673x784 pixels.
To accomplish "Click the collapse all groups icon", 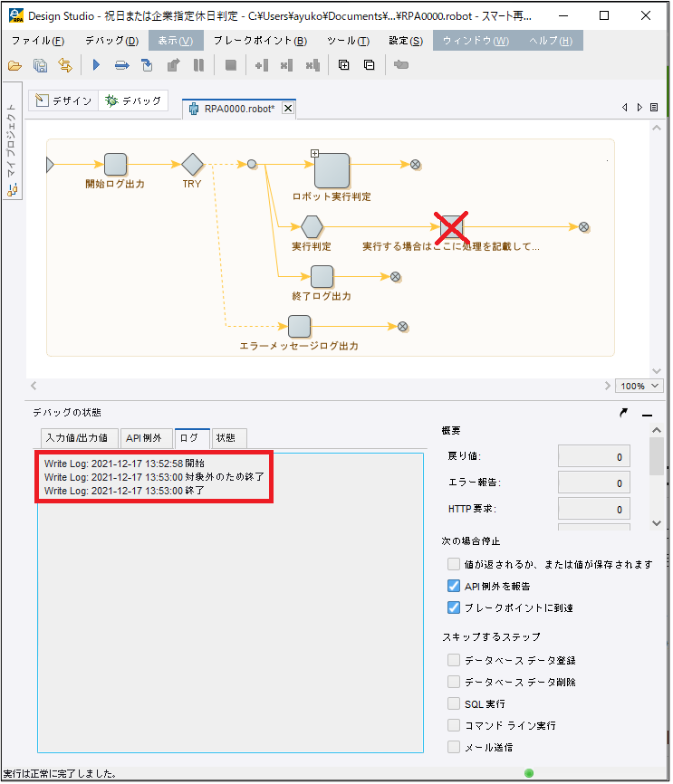I will point(370,65).
